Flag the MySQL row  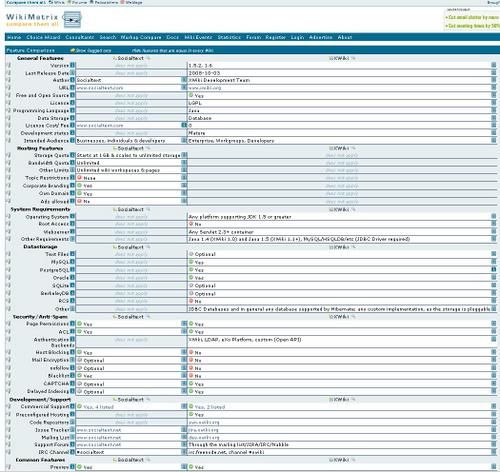pos(8,262)
